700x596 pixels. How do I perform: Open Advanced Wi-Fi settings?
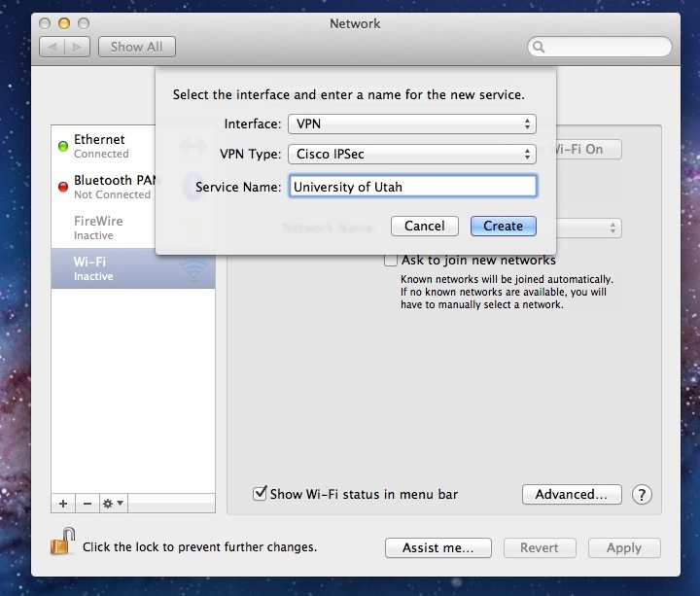point(572,494)
